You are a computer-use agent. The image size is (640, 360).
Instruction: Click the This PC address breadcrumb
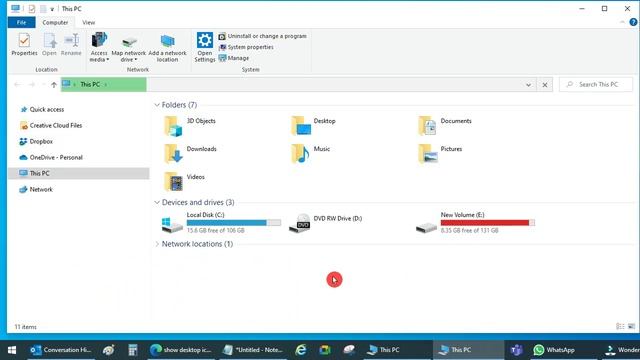tap(90, 84)
